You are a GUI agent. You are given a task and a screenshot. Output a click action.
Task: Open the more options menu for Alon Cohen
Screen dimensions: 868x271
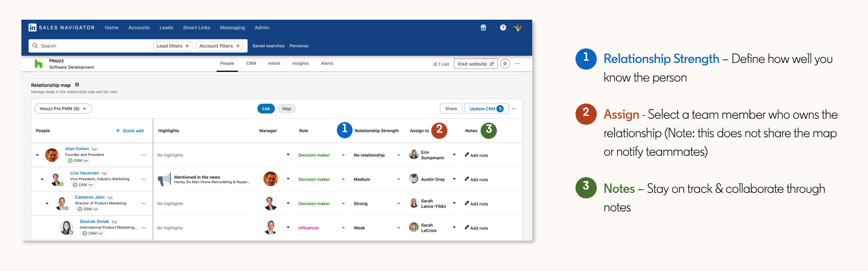(144, 155)
